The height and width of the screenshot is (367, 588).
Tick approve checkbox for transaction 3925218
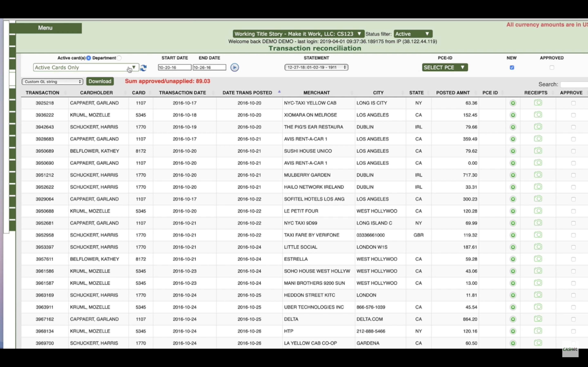click(x=573, y=103)
